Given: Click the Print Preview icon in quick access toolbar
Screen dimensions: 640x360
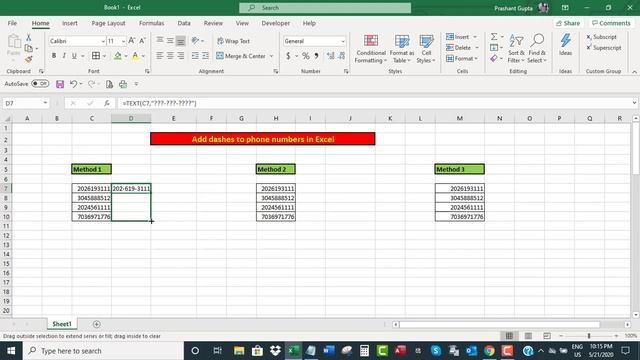Looking at the screenshot, I should point(109,84).
